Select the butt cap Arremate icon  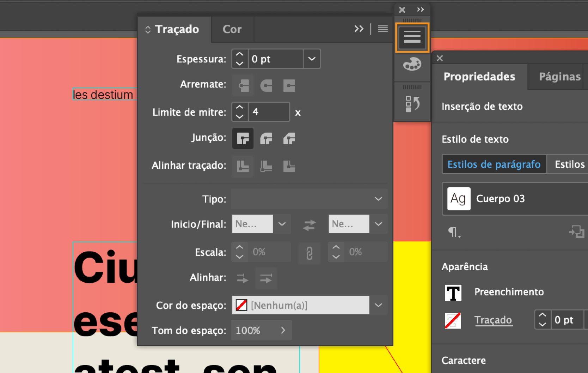click(243, 85)
